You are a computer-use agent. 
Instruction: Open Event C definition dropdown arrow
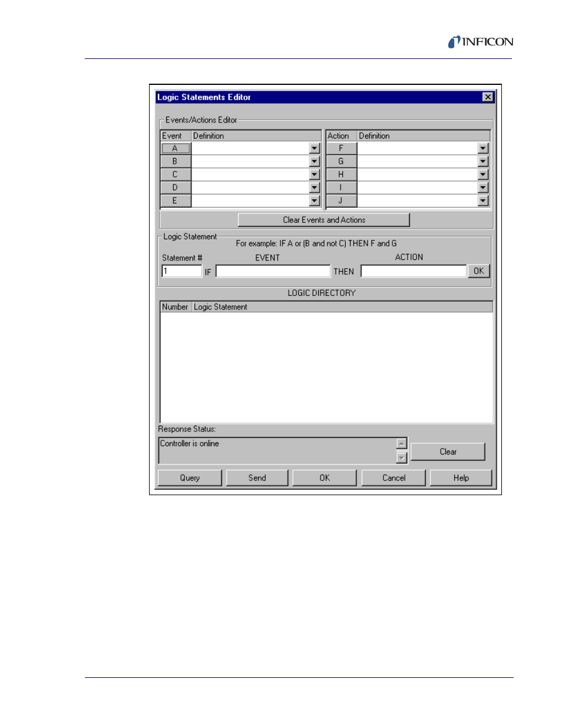(315, 174)
